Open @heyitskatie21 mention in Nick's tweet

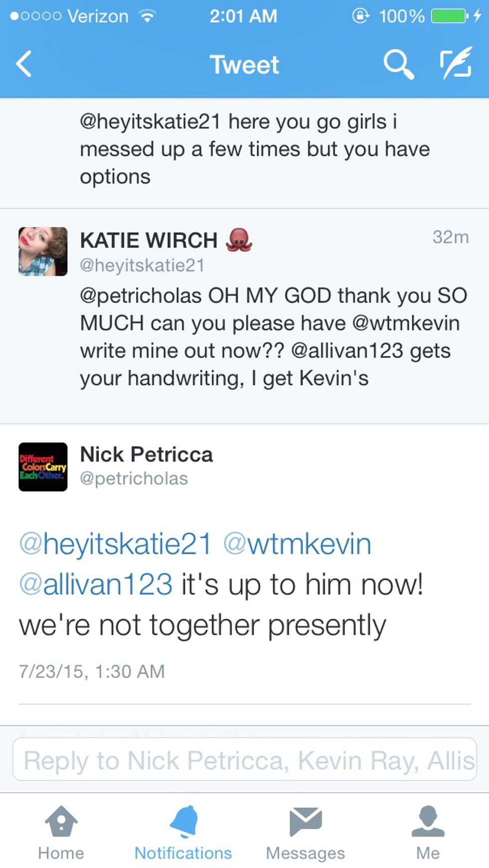115,544
